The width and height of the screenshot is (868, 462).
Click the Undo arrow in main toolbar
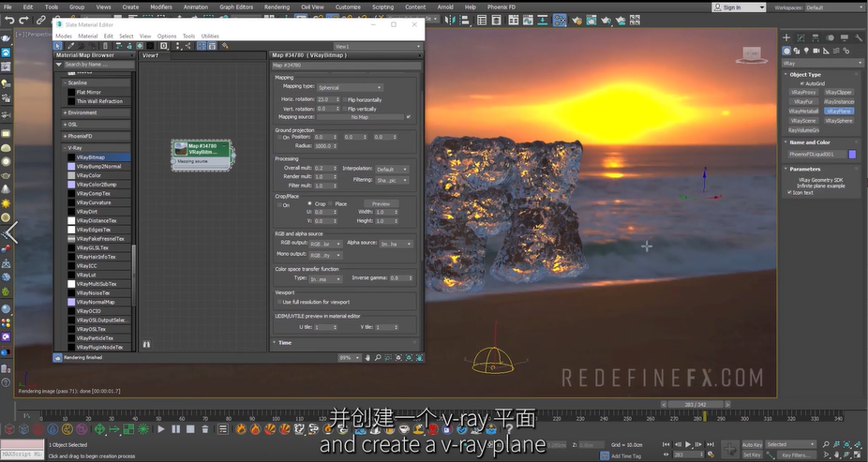tap(8, 20)
